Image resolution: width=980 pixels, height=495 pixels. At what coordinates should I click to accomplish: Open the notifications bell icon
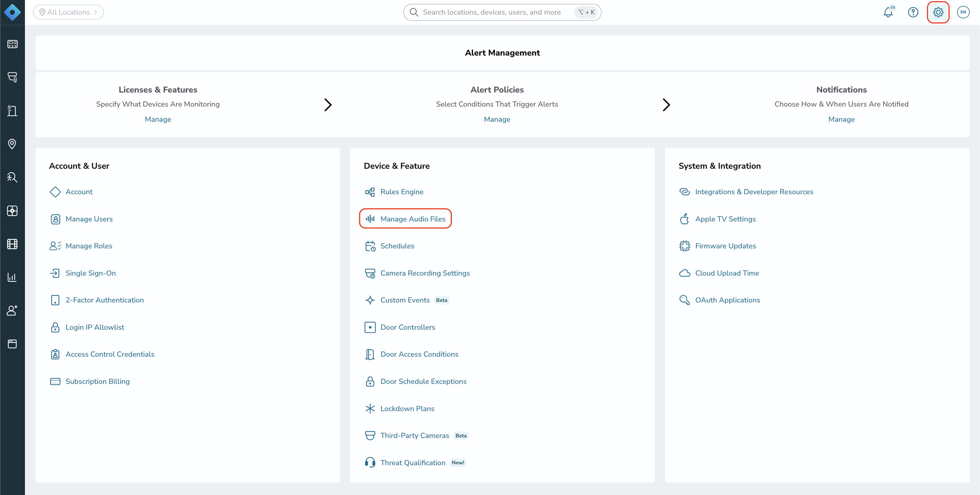click(x=888, y=12)
